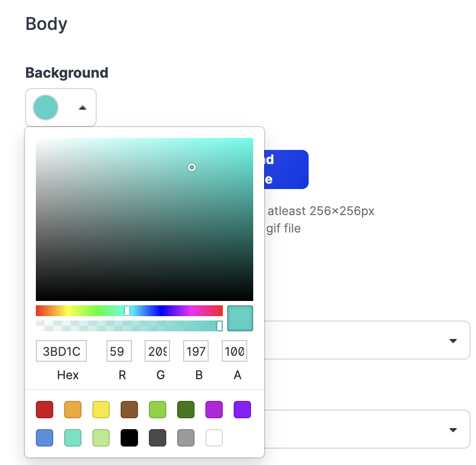Image resolution: width=476 pixels, height=465 pixels.
Task: Open the upper dropdown on the right
Action: tap(454, 341)
